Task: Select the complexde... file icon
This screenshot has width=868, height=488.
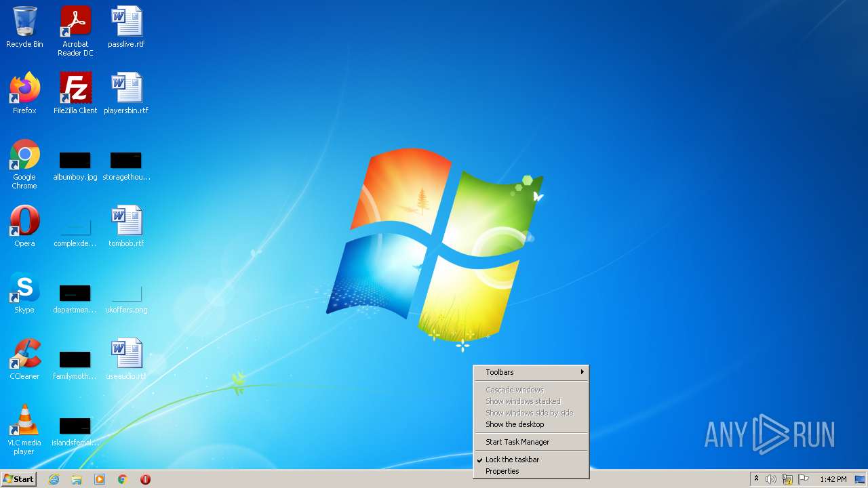Action: pos(75,232)
